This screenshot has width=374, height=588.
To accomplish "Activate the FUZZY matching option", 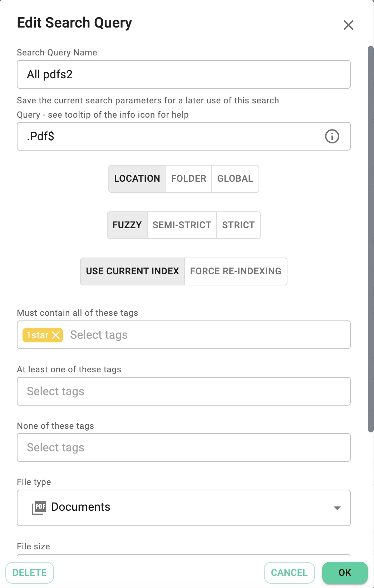I will (127, 225).
